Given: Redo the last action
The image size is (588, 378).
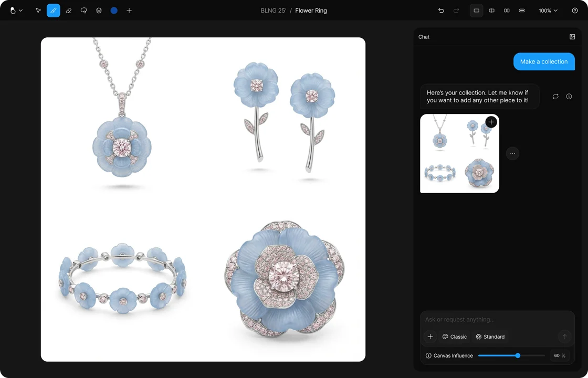Looking at the screenshot, I should [456, 10].
